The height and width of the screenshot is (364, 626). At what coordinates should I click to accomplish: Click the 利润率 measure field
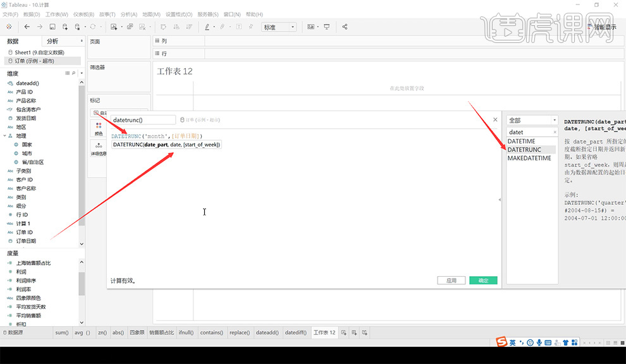click(23, 289)
